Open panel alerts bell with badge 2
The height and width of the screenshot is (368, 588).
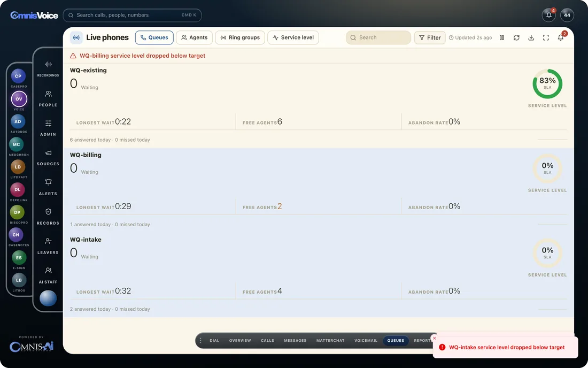click(x=561, y=37)
